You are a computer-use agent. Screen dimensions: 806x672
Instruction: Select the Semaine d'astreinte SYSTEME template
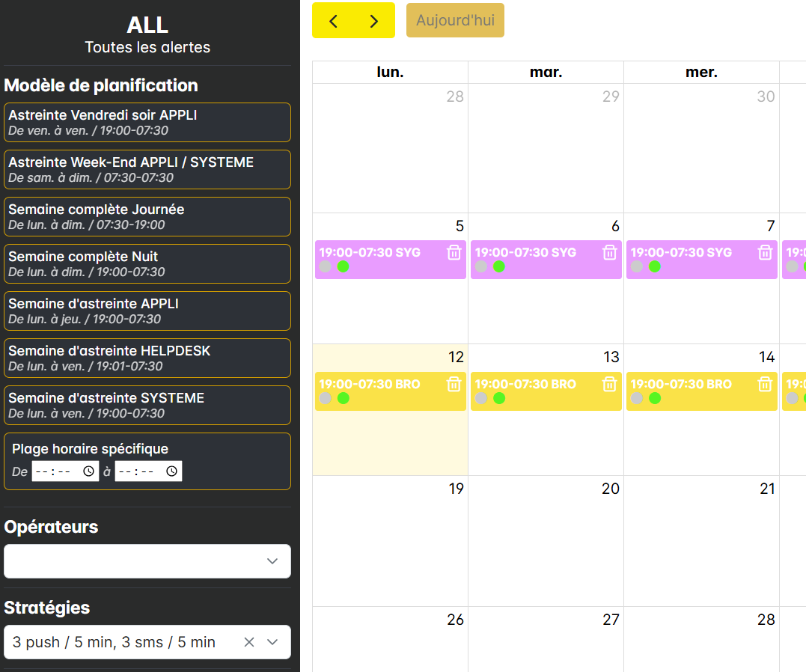(147, 405)
